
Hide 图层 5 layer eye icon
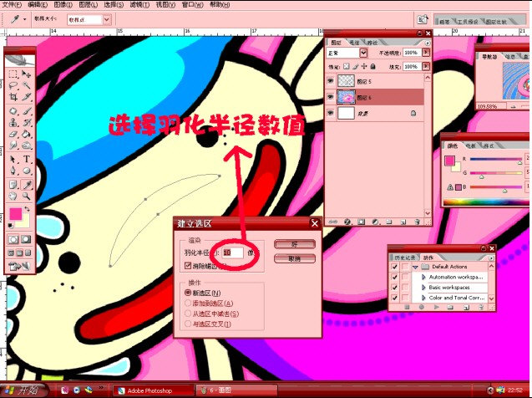331,81
